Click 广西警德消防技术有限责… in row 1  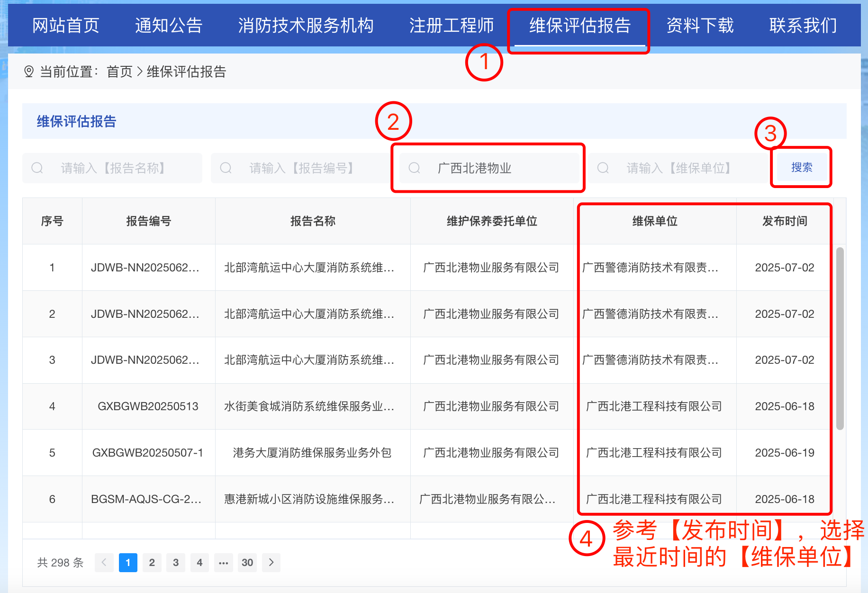[650, 268]
